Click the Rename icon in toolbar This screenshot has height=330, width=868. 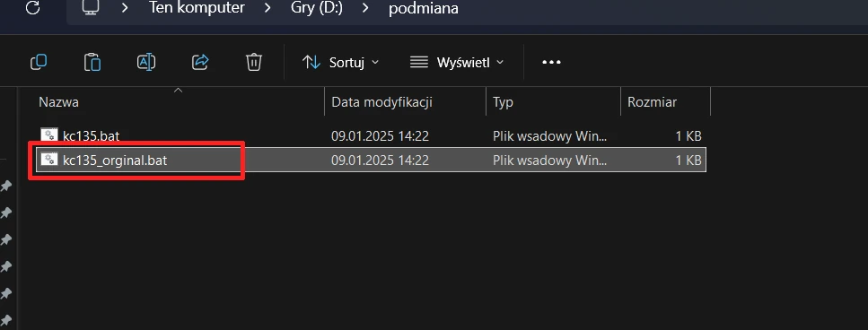[x=146, y=62]
